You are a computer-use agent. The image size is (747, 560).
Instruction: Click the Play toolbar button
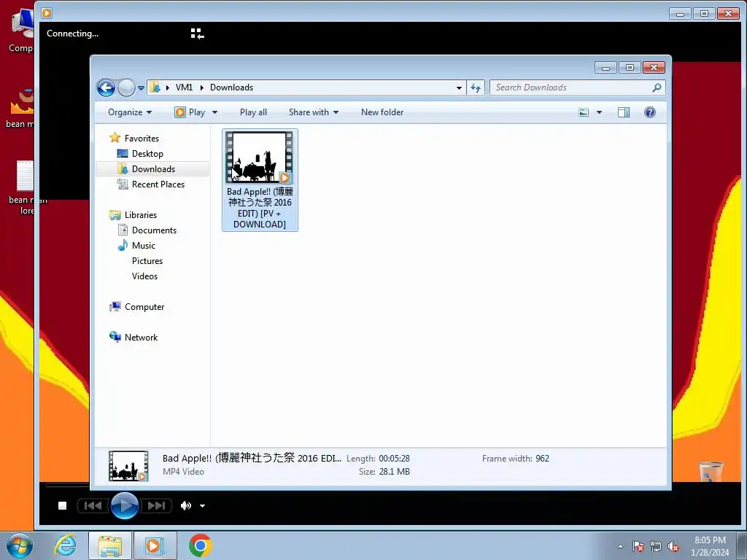click(x=190, y=112)
